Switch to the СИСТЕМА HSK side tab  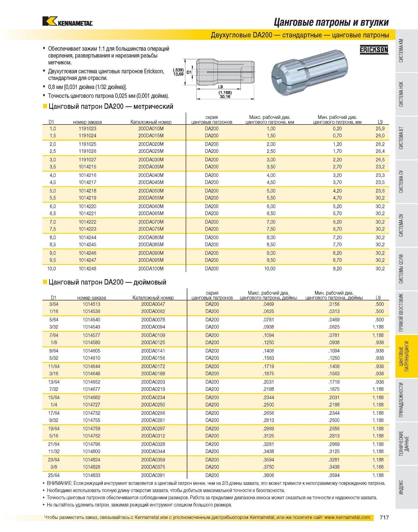click(x=407, y=95)
